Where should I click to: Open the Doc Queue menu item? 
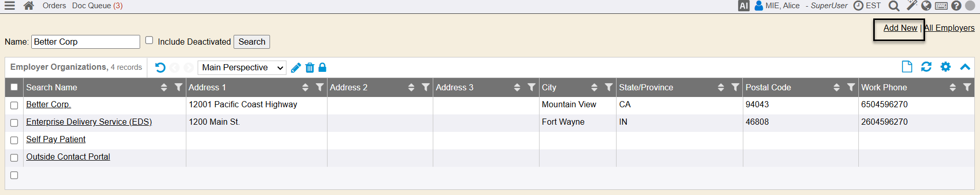pyautogui.click(x=98, y=6)
